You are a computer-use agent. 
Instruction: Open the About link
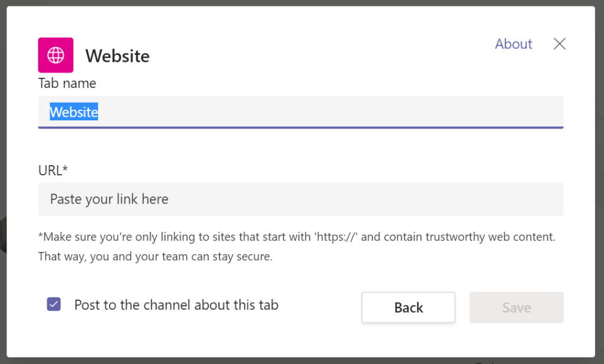513,44
